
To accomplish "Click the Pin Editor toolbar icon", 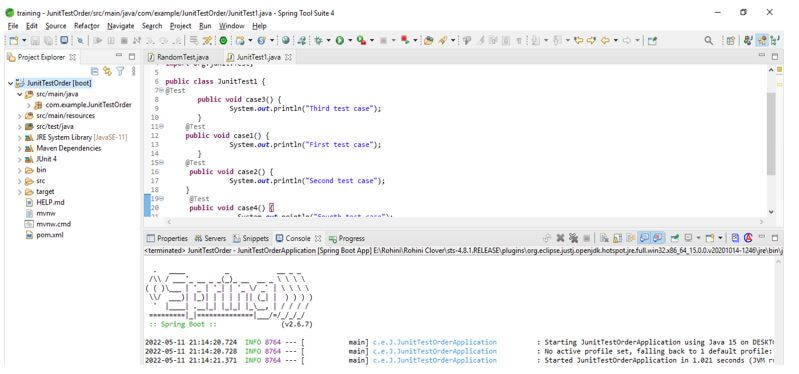I will pyautogui.click(x=652, y=41).
